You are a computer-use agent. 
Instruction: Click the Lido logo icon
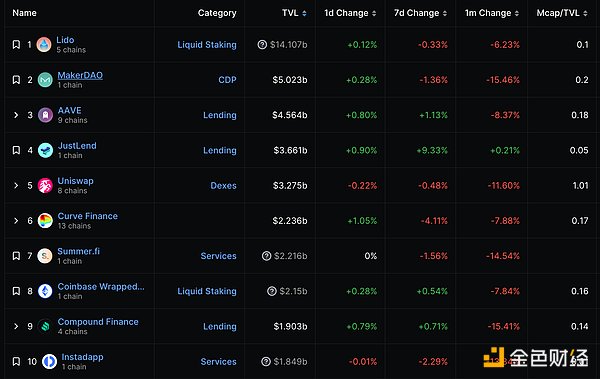(x=44, y=44)
